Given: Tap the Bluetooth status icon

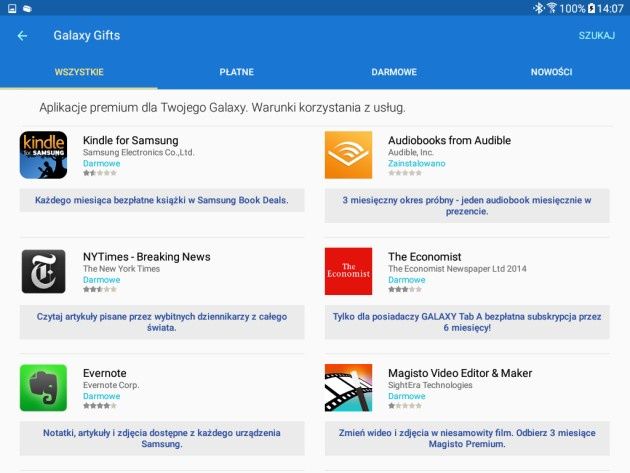Looking at the screenshot, I should click(538, 8).
